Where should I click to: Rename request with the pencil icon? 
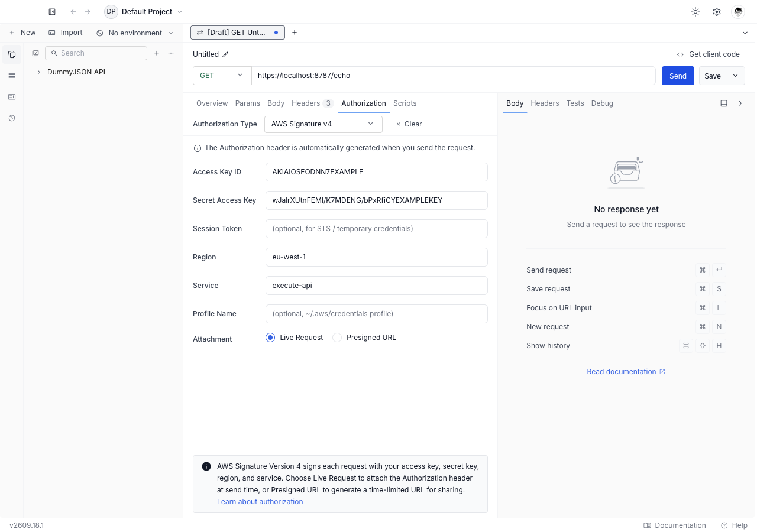click(225, 54)
